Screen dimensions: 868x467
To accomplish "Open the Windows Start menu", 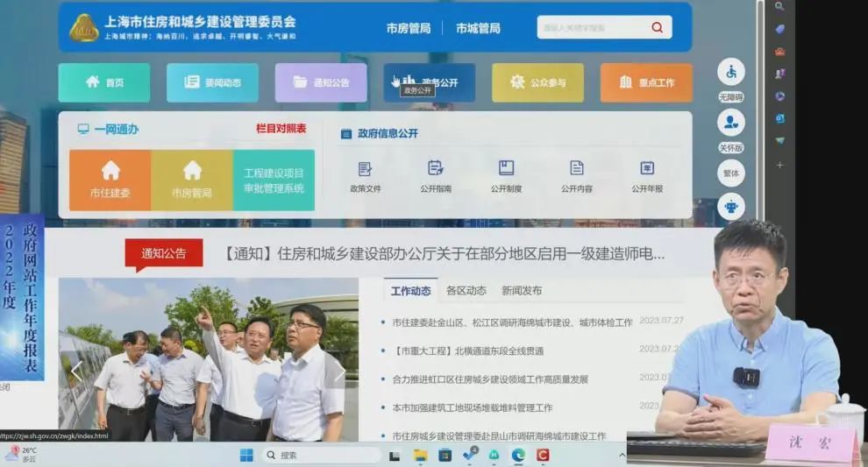I will coord(246,456).
